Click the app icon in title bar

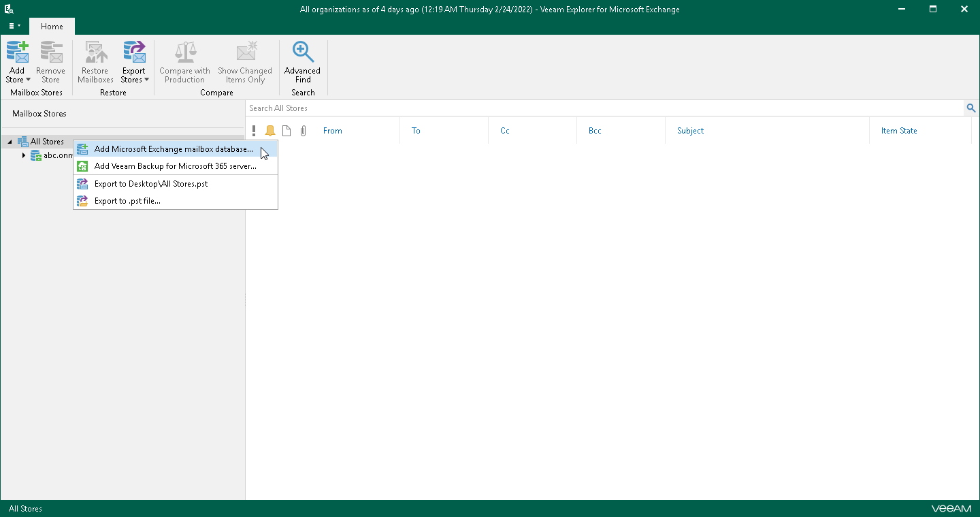pos(10,10)
